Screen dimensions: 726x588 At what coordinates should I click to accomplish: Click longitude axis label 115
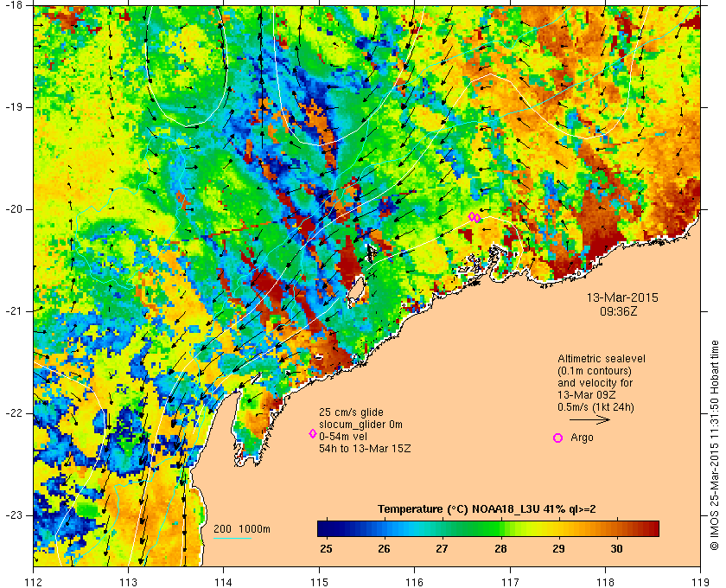[319, 581]
